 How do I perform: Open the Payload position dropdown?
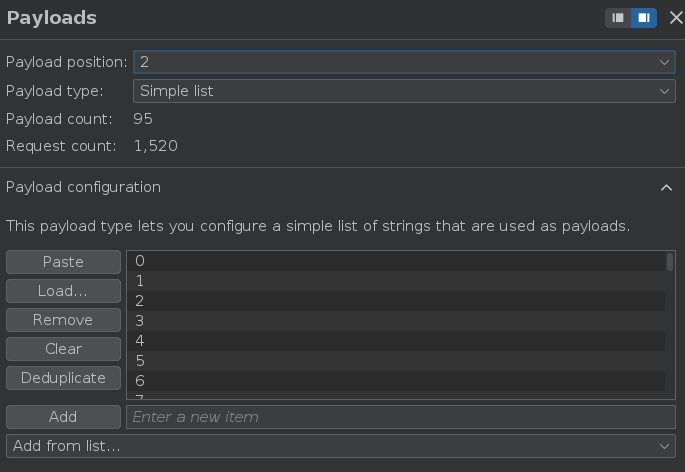(x=404, y=62)
